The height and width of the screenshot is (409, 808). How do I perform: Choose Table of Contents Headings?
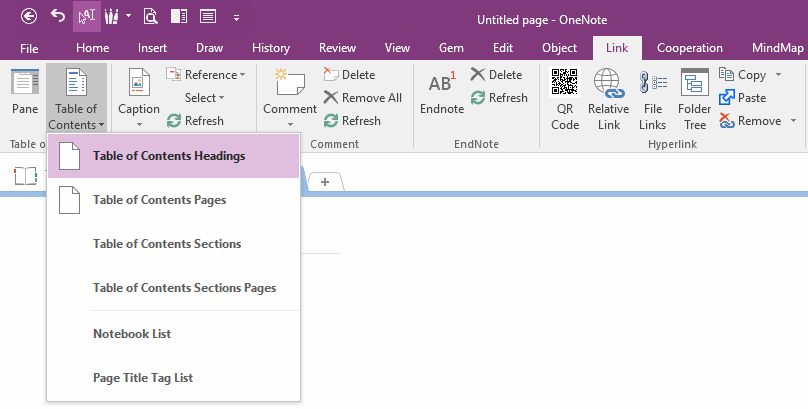coord(173,156)
